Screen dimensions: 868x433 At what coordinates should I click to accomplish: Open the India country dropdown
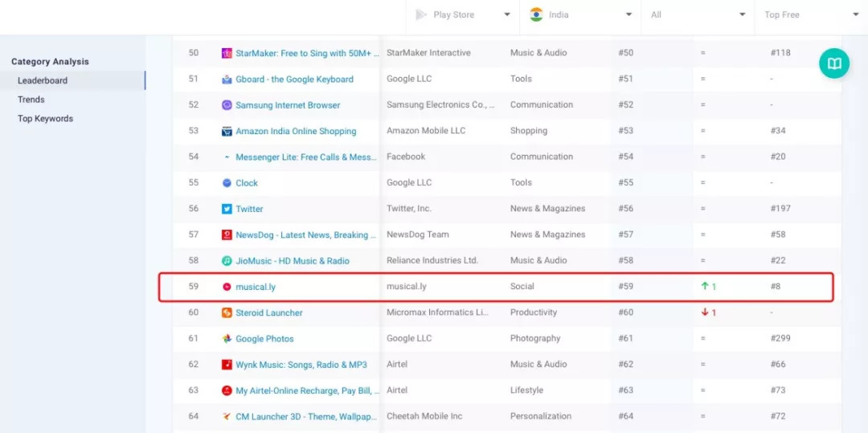click(580, 15)
